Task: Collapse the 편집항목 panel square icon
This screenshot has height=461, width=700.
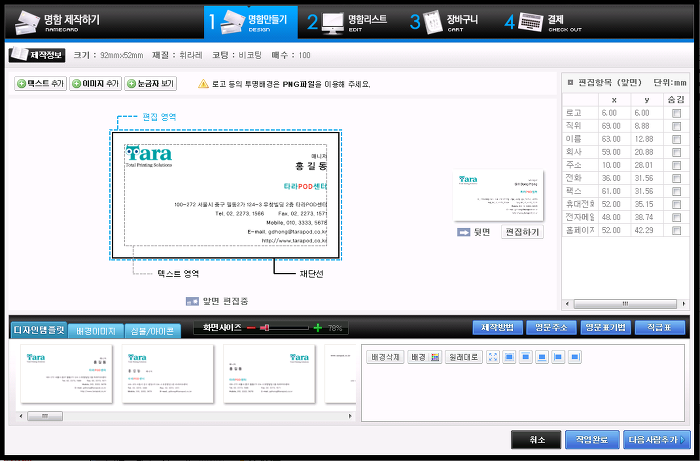Action: [570, 83]
